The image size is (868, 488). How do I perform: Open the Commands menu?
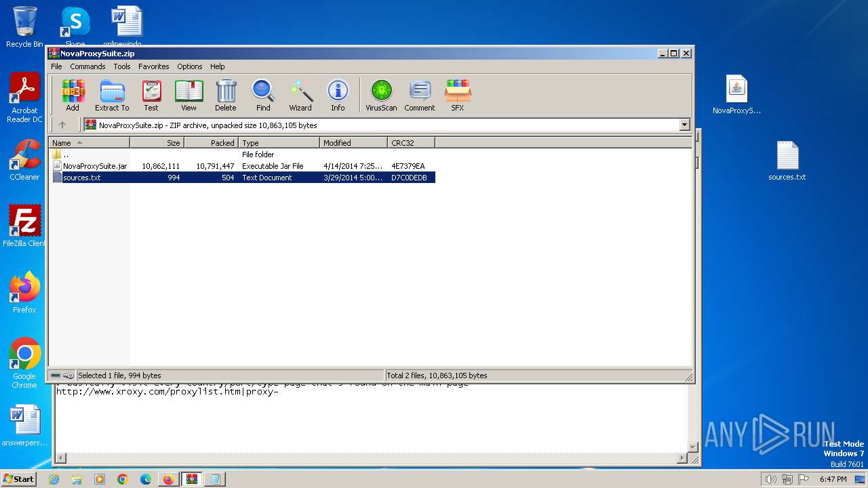pyautogui.click(x=87, y=66)
